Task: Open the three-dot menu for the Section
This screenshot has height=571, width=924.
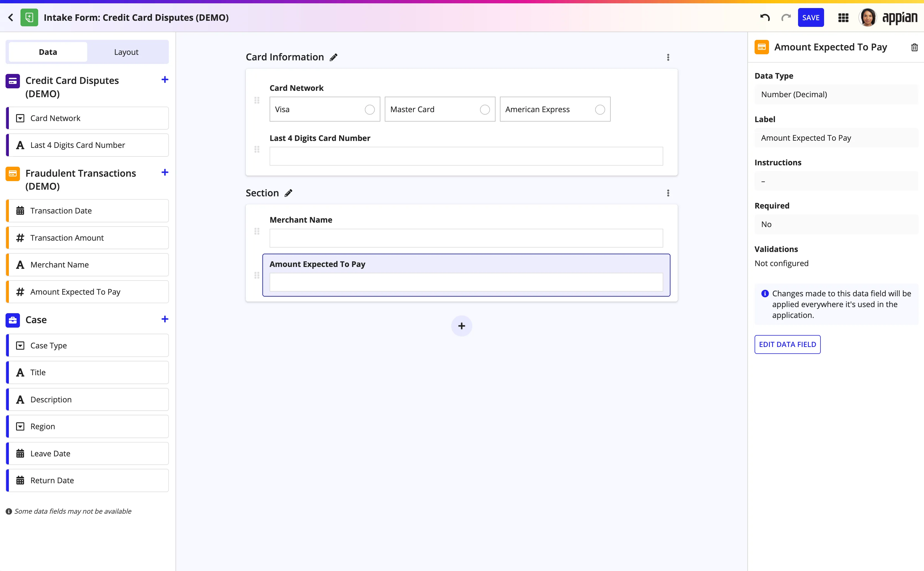Action: coord(668,193)
